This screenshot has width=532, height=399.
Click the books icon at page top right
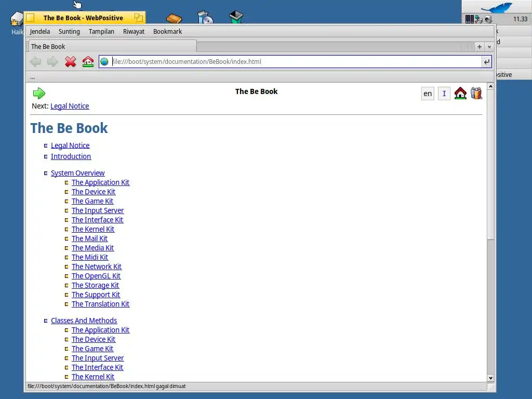(476, 94)
